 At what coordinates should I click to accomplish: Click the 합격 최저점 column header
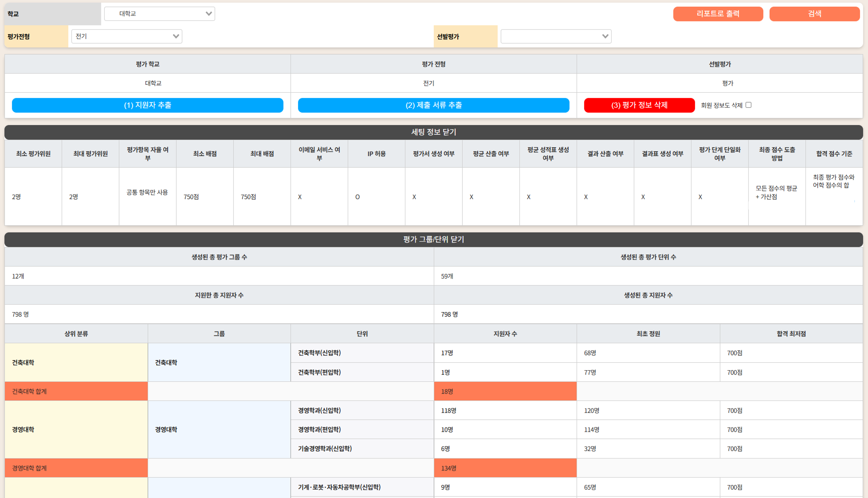tap(791, 333)
